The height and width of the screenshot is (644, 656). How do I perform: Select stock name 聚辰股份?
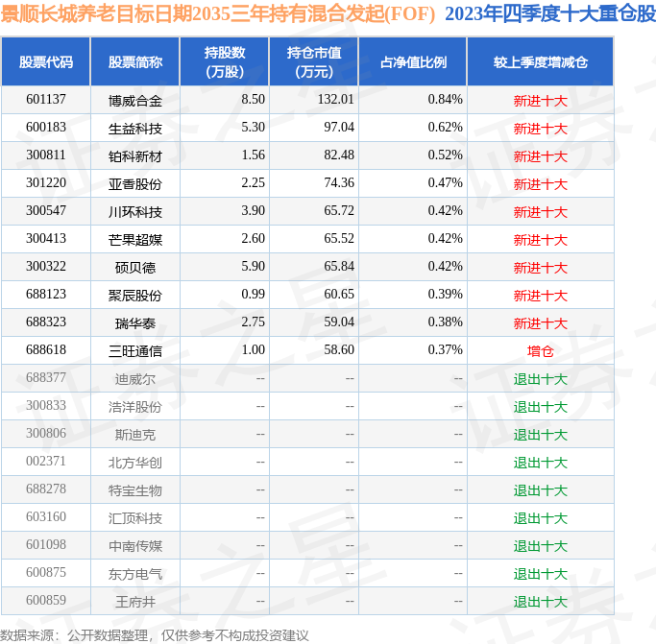pos(135,296)
